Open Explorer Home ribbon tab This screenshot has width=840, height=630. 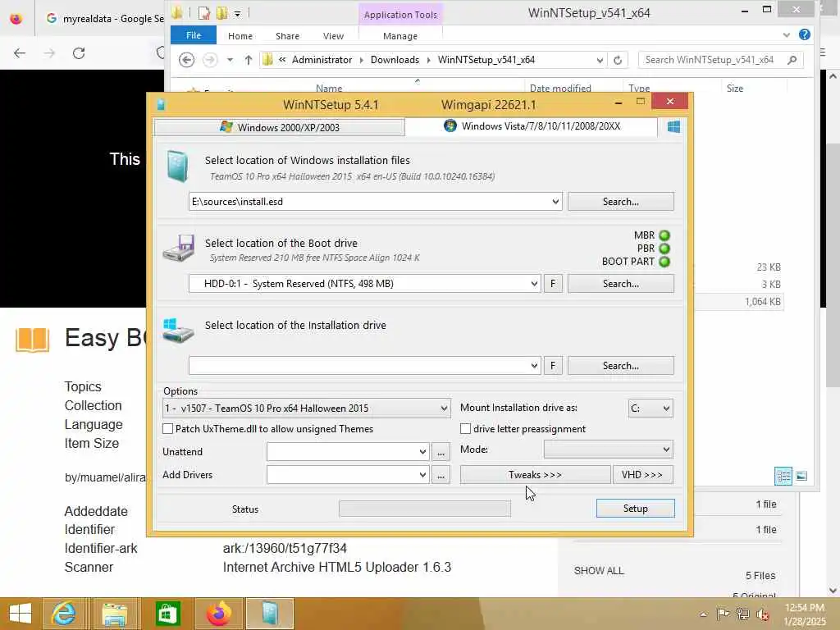point(240,36)
